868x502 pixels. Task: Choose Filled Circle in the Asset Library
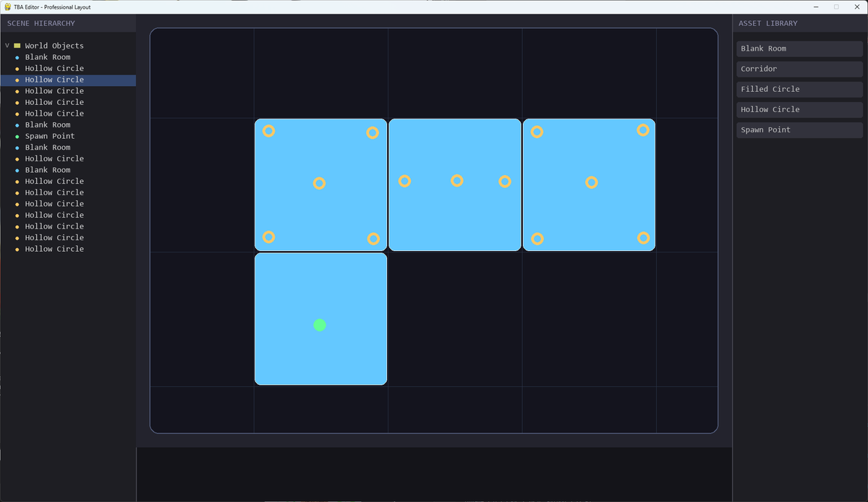coord(799,89)
